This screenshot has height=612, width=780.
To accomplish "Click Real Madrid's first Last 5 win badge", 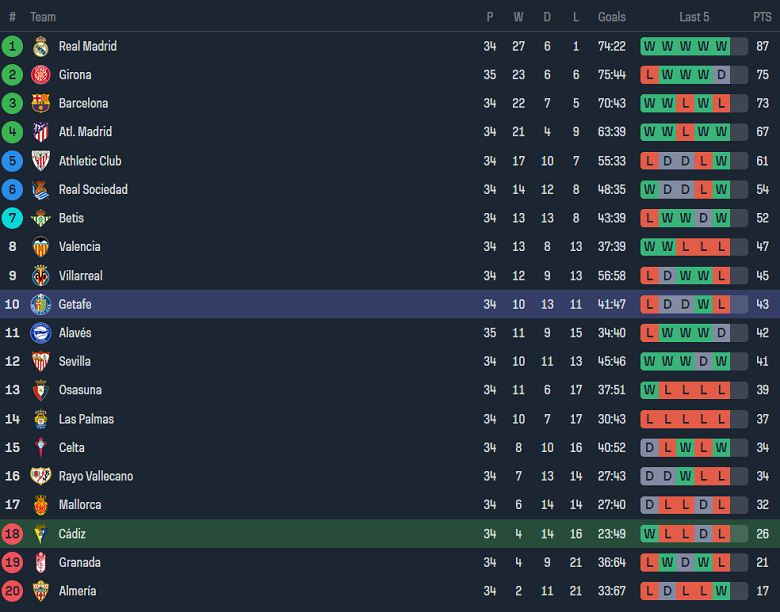I will tap(650, 46).
